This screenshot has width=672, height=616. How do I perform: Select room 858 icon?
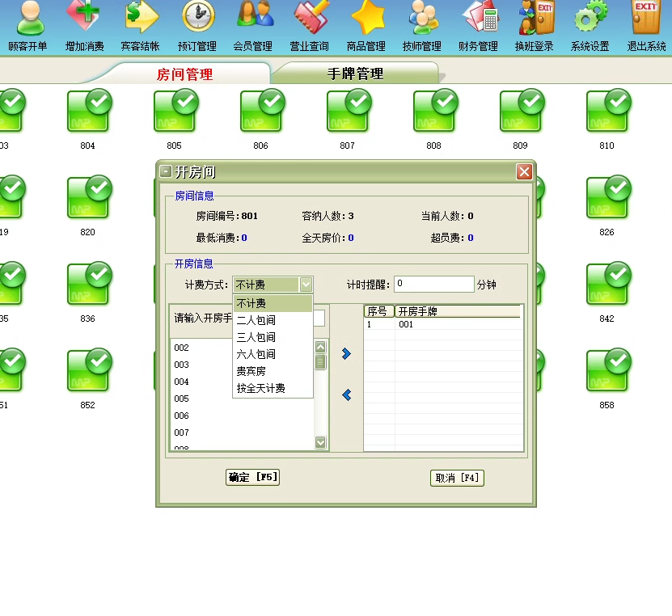point(609,370)
